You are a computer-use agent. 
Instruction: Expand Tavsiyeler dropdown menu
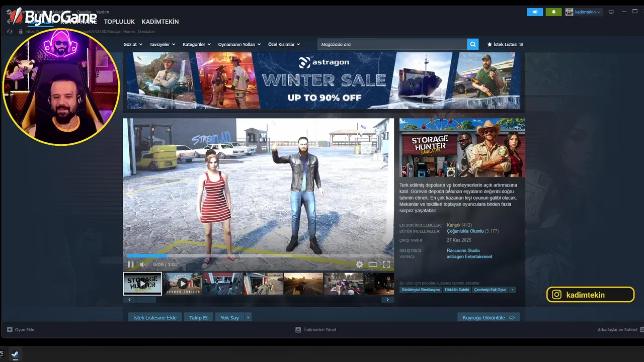coord(163,44)
